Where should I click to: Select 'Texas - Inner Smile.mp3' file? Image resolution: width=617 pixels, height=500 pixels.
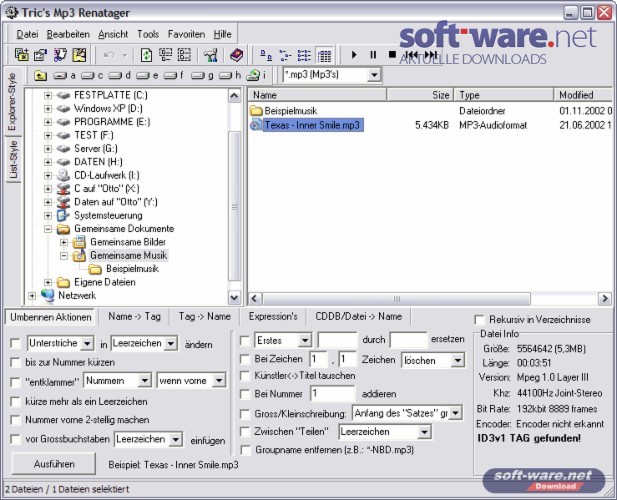click(312, 125)
